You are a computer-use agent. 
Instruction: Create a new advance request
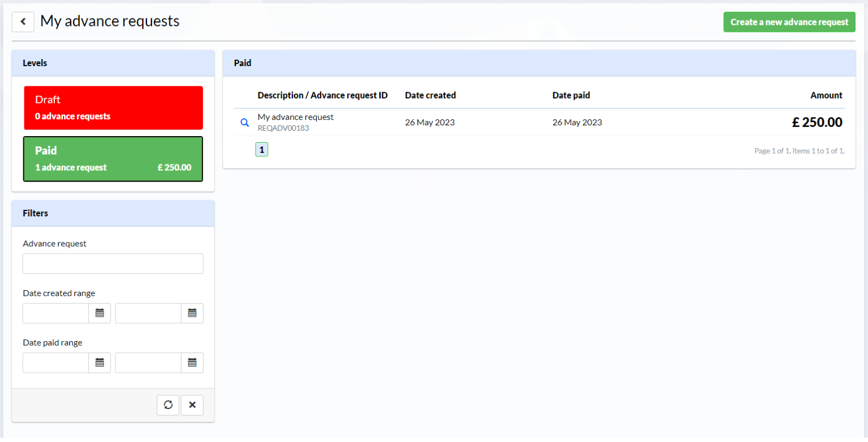pos(789,22)
